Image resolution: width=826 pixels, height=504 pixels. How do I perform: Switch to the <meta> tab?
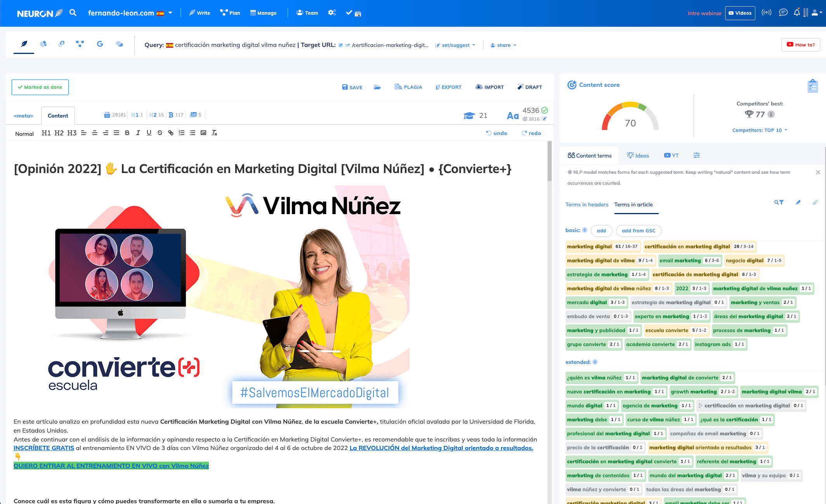pos(23,116)
